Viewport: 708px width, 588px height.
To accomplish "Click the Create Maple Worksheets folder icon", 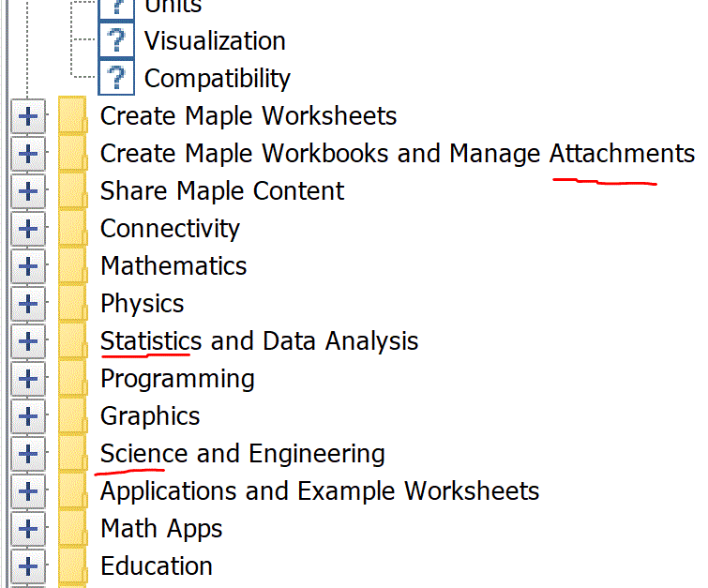I will pos(73,115).
